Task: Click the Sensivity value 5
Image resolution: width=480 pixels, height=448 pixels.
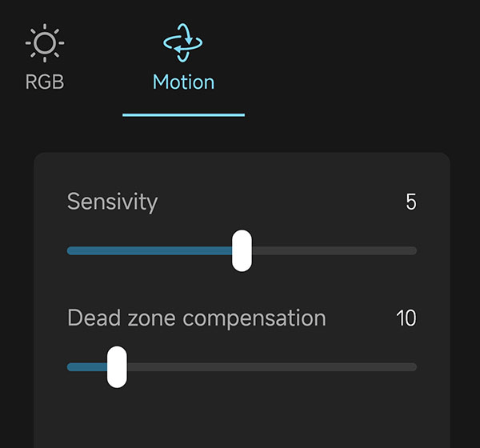Action: click(411, 202)
